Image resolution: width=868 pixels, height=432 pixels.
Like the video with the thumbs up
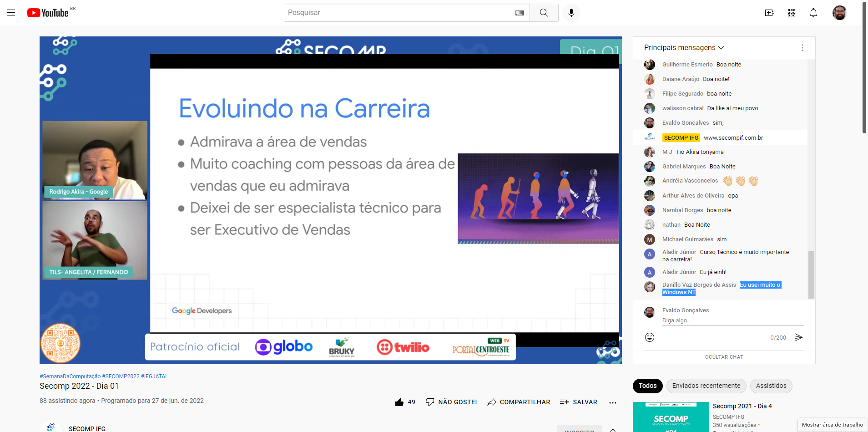[x=399, y=402]
